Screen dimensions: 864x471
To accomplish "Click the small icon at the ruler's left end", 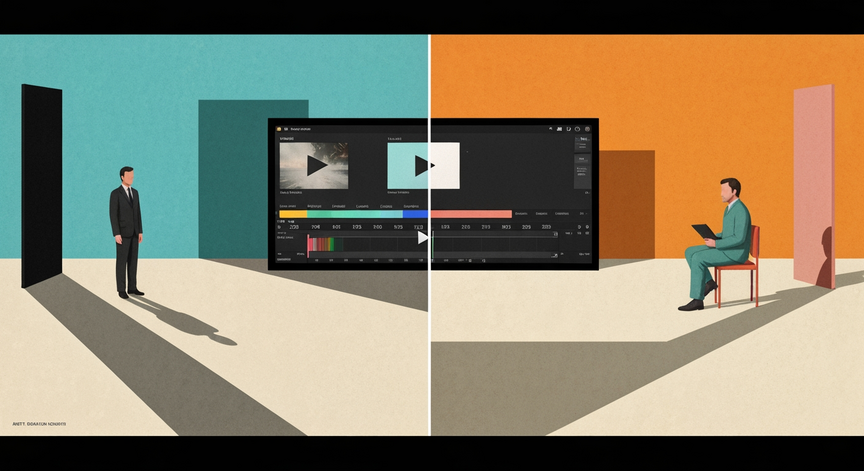I will coord(279,227).
